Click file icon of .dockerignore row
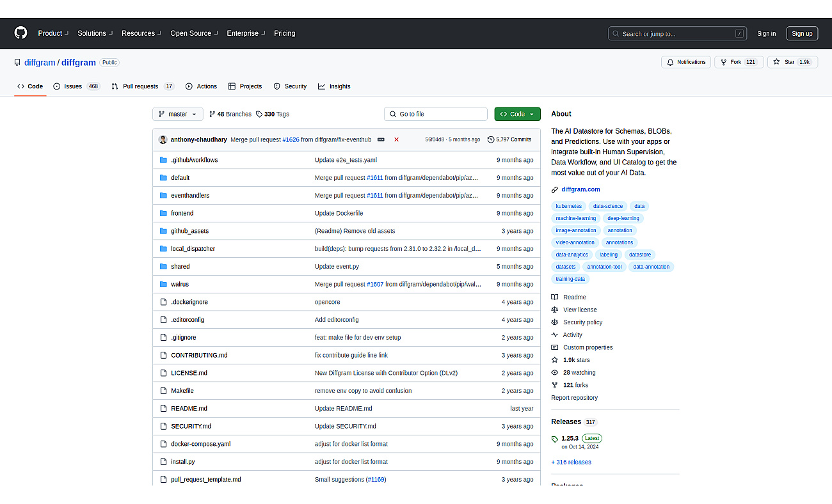The width and height of the screenshot is (832, 504). click(x=164, y=302)
